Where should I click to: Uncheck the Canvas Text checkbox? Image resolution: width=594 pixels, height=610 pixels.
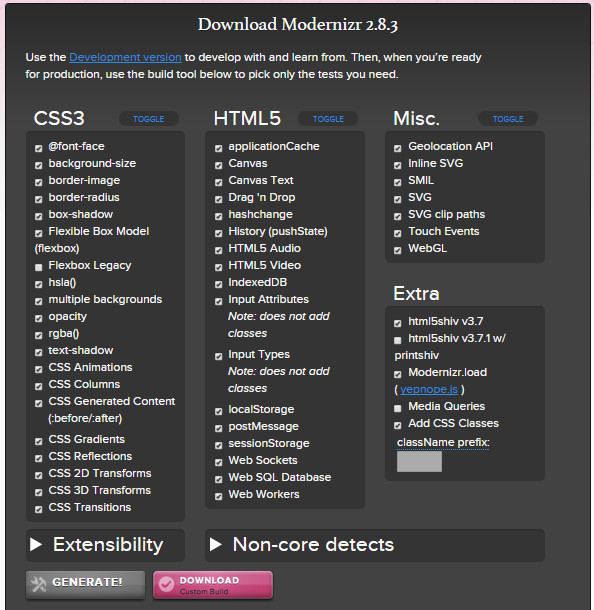click(x=219, y=182)
